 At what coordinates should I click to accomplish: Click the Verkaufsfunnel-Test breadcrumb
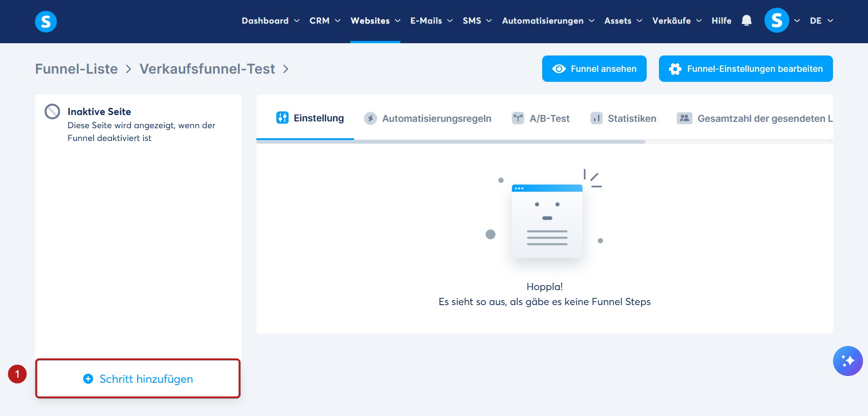207,69
